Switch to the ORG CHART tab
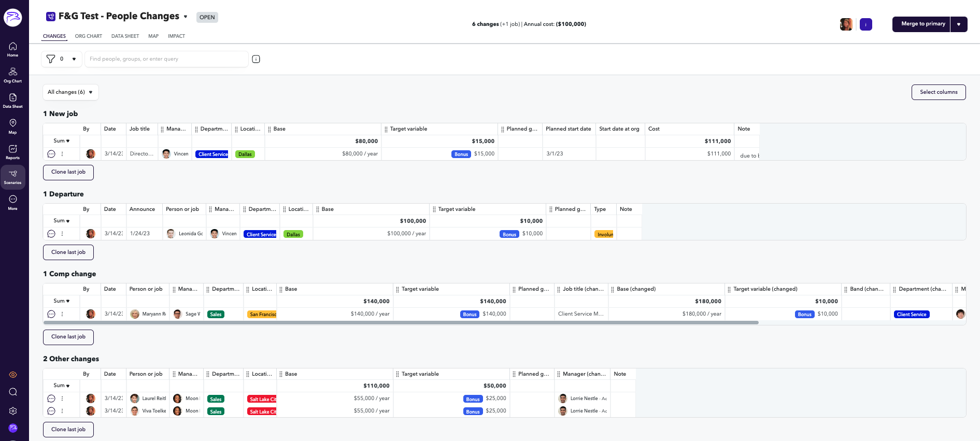This screenshot has height=441, width=980. (88, 36)
